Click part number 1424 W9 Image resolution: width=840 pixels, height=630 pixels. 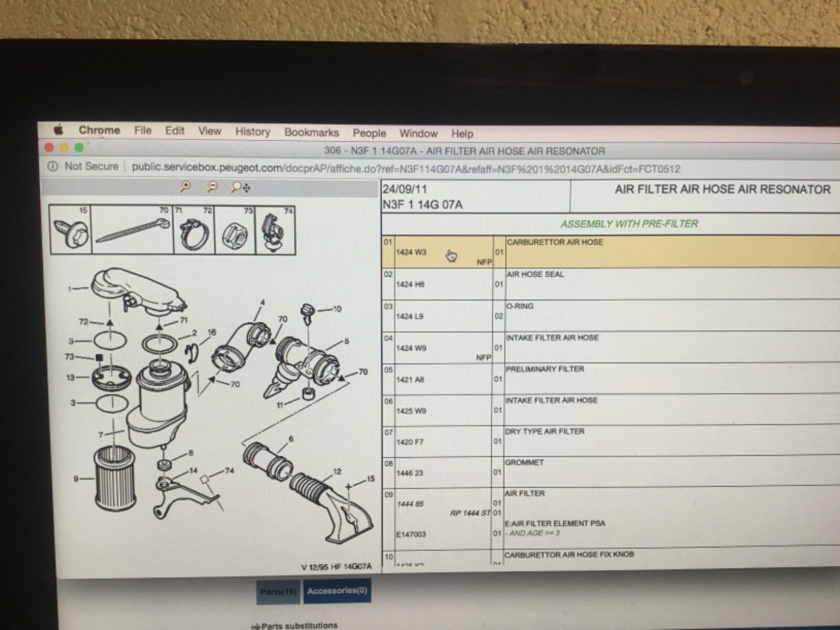coord(411,348)
